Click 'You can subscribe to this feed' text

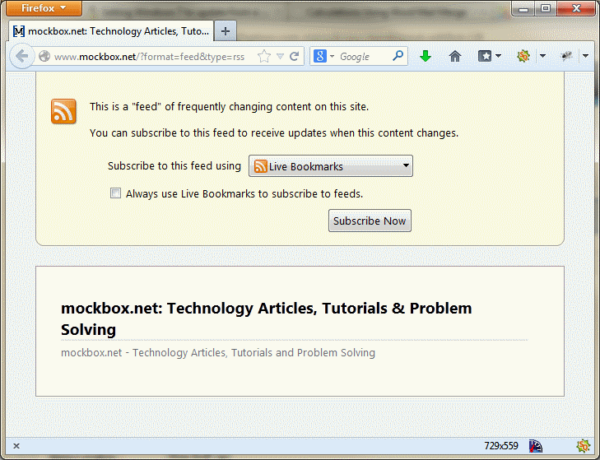pyautogui.click(x=274, y=133)
